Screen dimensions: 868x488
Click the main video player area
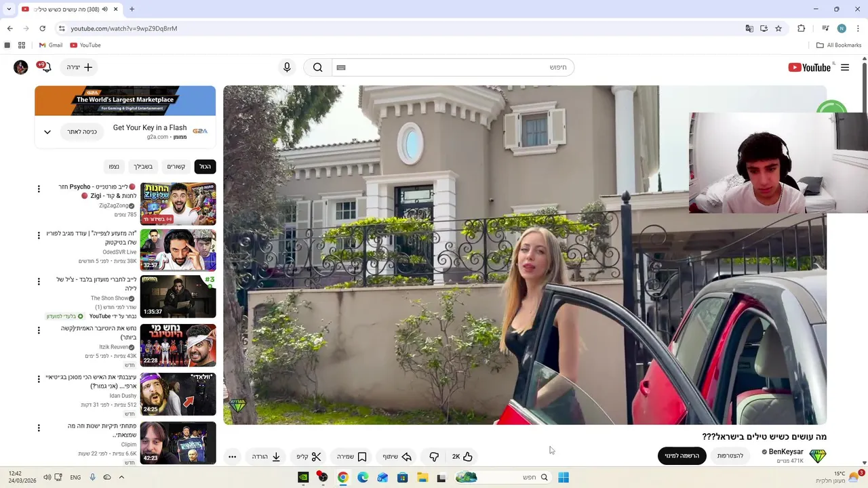(x=525, y=255)
